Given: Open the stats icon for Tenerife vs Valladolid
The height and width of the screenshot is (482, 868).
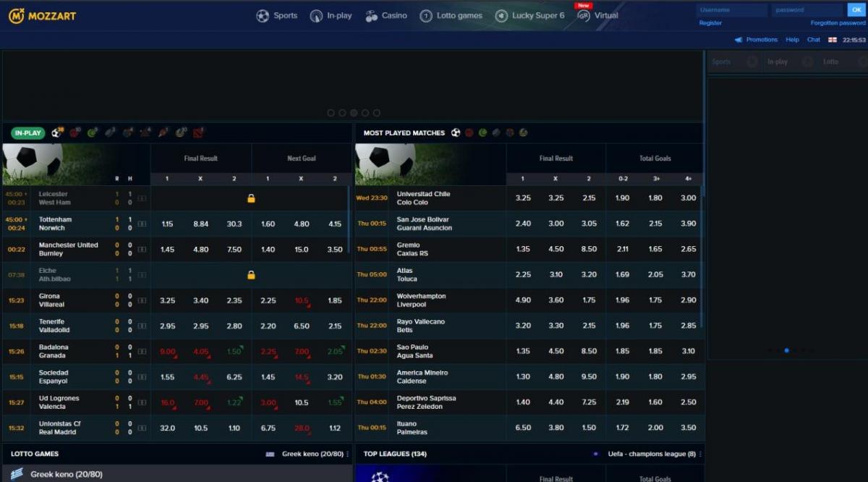Looking at the screenshot, I should [x=142, y=326].
